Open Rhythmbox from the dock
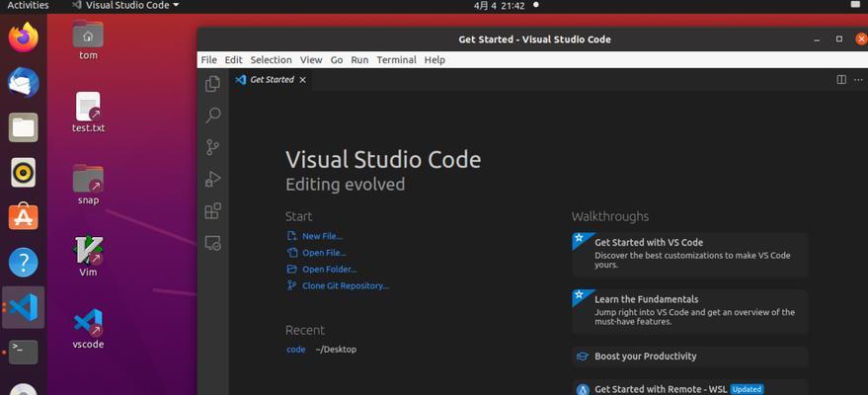868x395 pixels. point(24,173)
